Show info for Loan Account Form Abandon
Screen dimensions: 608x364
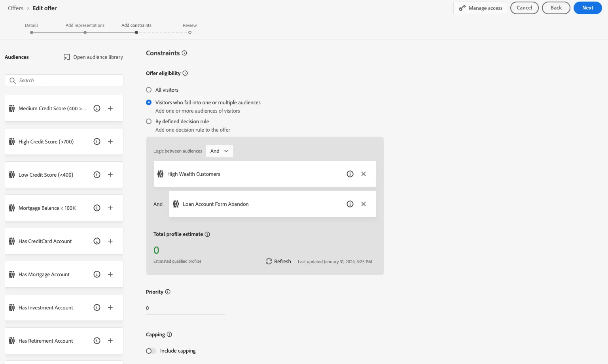350,204
